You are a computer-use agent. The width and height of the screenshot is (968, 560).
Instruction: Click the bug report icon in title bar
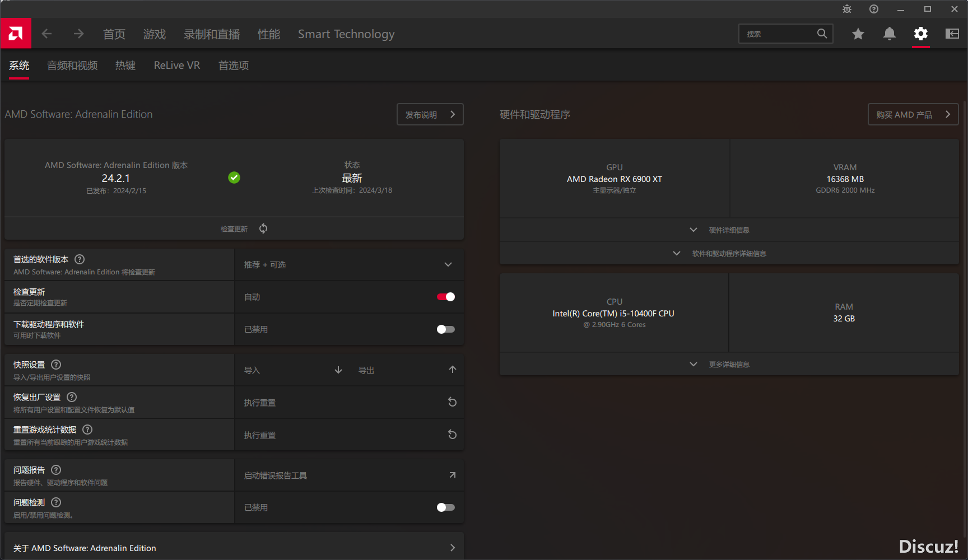coord(846,9)
